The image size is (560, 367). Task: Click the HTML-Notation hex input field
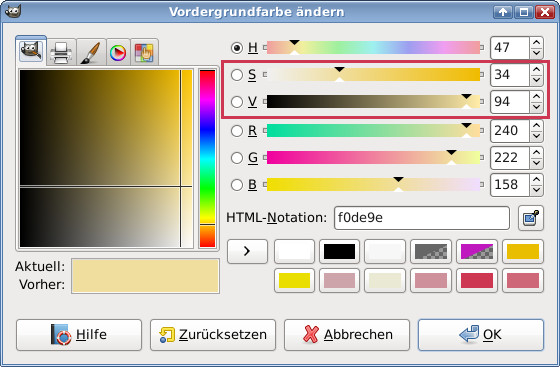(x=422, y=218)
